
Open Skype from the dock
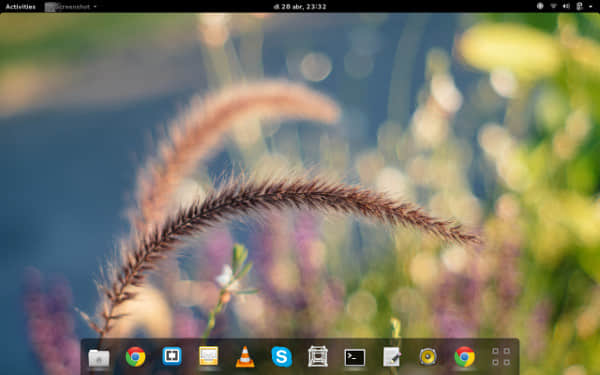[282, 357]
